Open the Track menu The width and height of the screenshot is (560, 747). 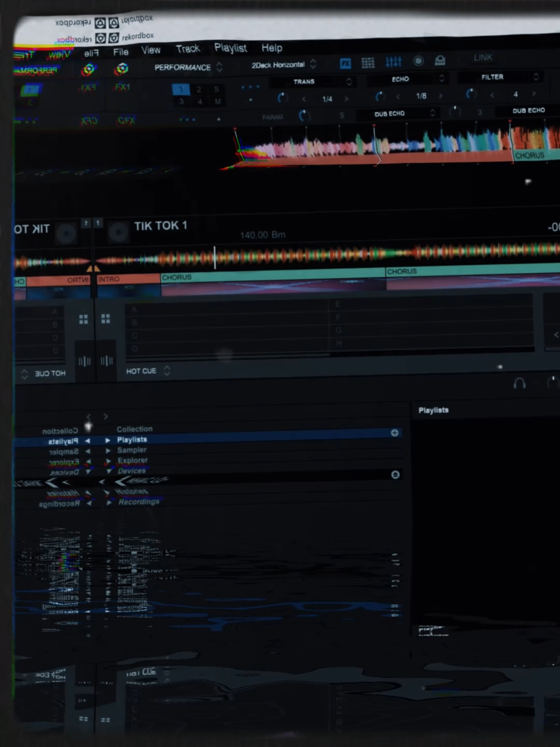(188, 49)
